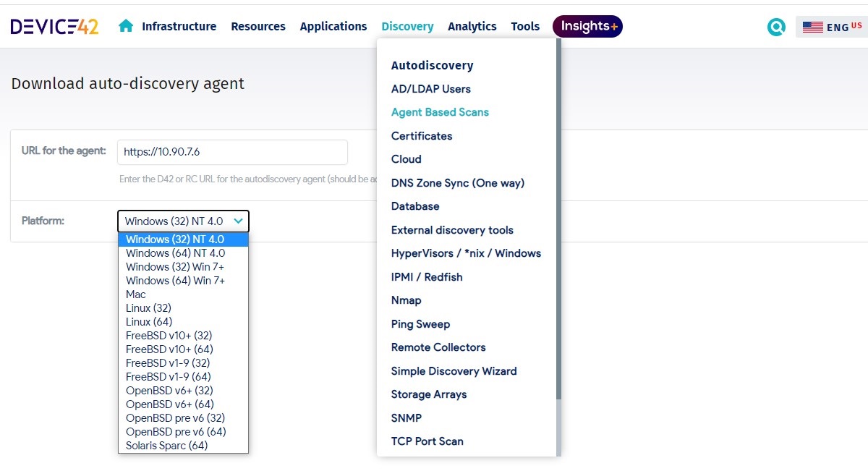The height and width of the screenshot is (471, 868).
Task: Open the Discovery menu
Action: (407, 26)
